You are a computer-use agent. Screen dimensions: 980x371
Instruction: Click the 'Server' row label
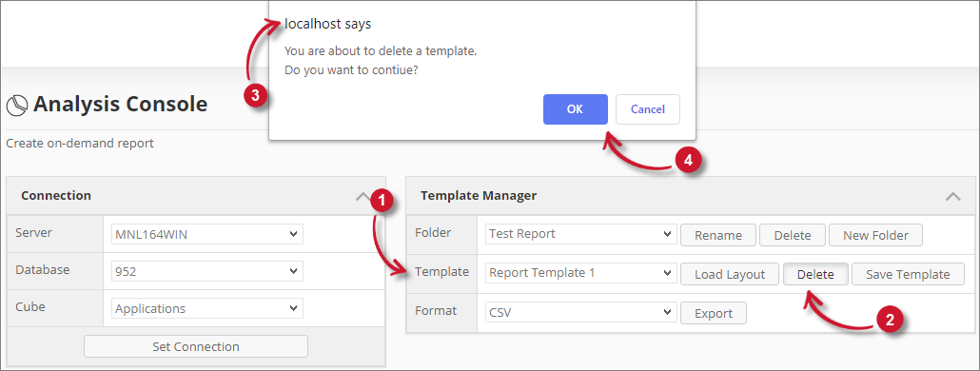coord(33,233)
